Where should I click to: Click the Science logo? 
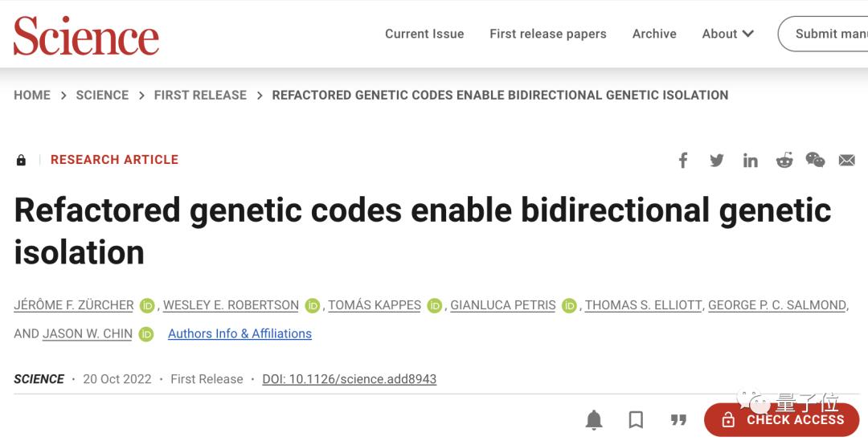click(x=86, y=36)
